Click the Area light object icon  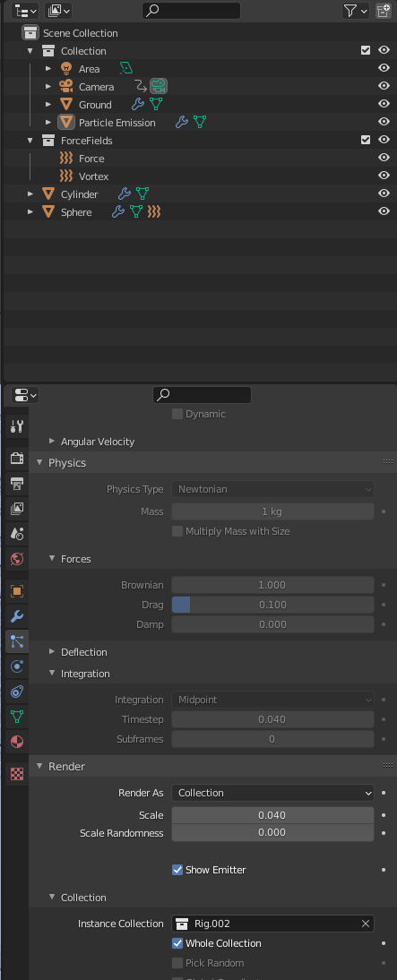(x=66, y=69)
